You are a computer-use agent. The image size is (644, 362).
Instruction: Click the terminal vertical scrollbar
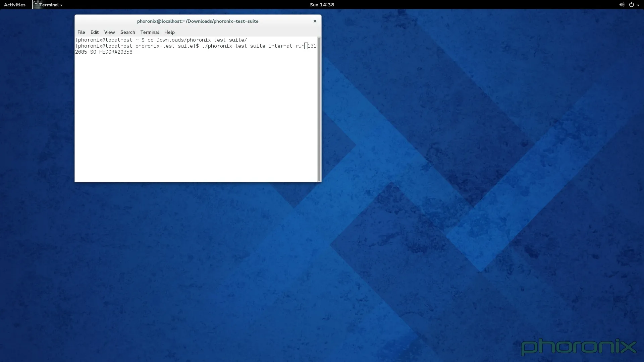[x=319, y=109]
